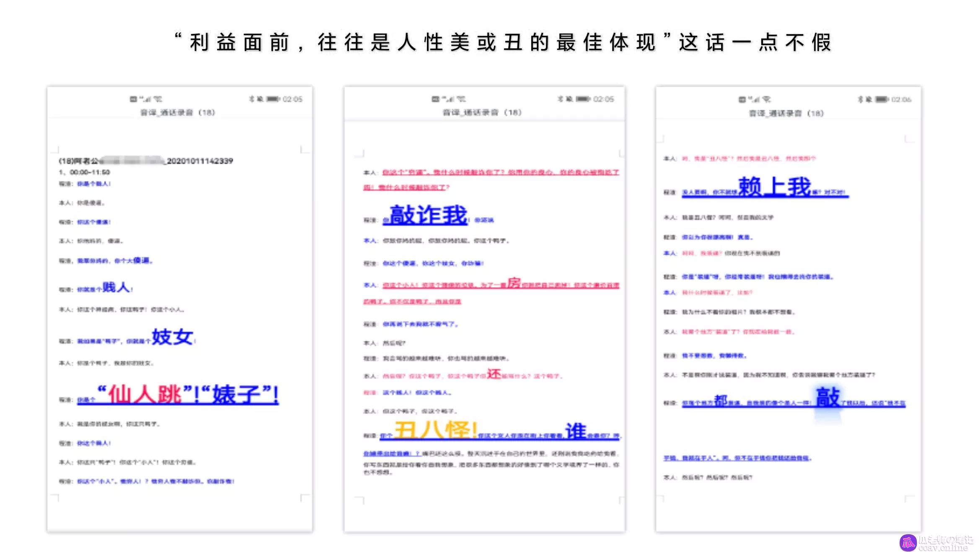
Task: Click the muted bell icon in right phone
Action: click(x=869, y=99)
